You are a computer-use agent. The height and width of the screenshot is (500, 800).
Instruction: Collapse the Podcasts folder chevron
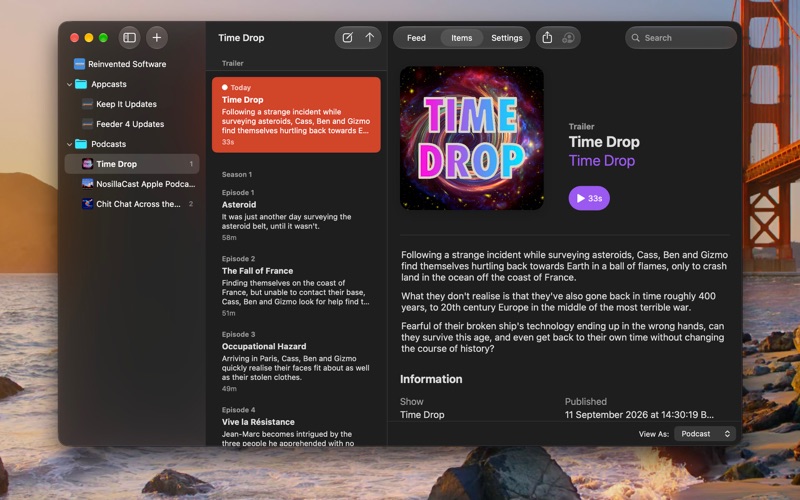click(x=69, y=144)
